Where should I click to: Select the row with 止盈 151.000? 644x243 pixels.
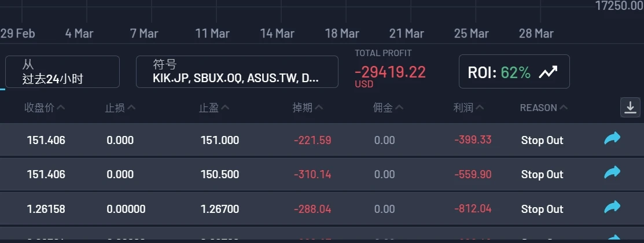coord(219,140)
